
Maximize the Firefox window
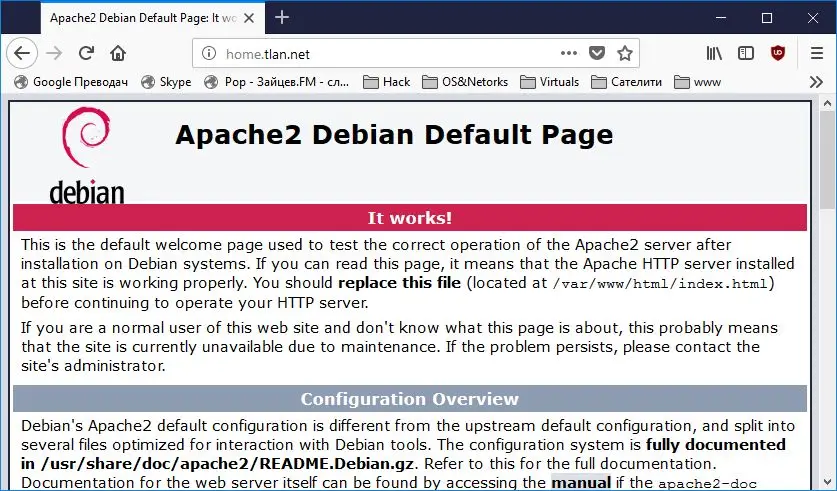click(x=767, y=18)
